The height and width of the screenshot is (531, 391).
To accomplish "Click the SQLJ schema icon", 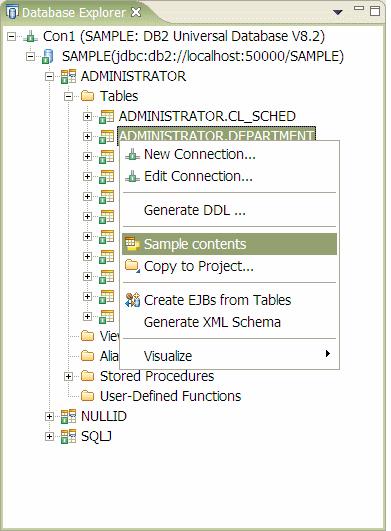I will pyautogui.click(x=68, y=436).
